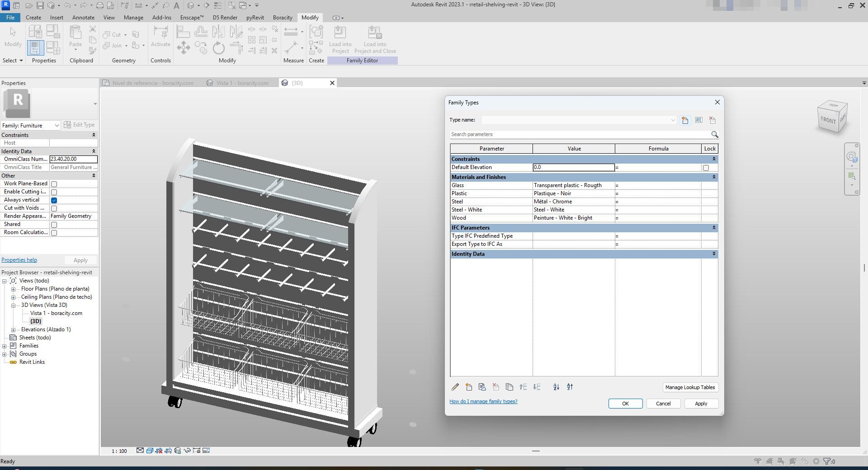Click OK in Family Types dialog
The width and height of the screenshot is (868, 470).
(x=625, y=404)
